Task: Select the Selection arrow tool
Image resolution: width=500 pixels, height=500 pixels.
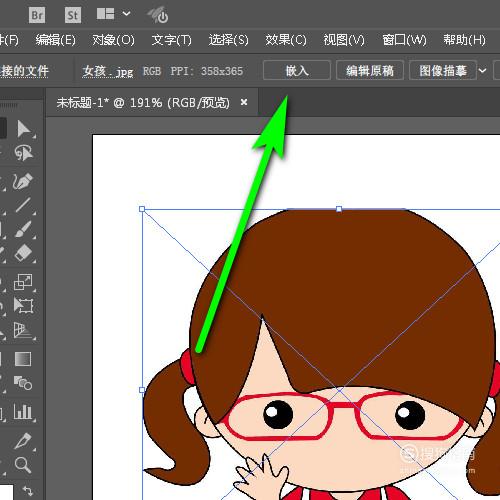Action: pyautogui.click(x=23, y=129)
